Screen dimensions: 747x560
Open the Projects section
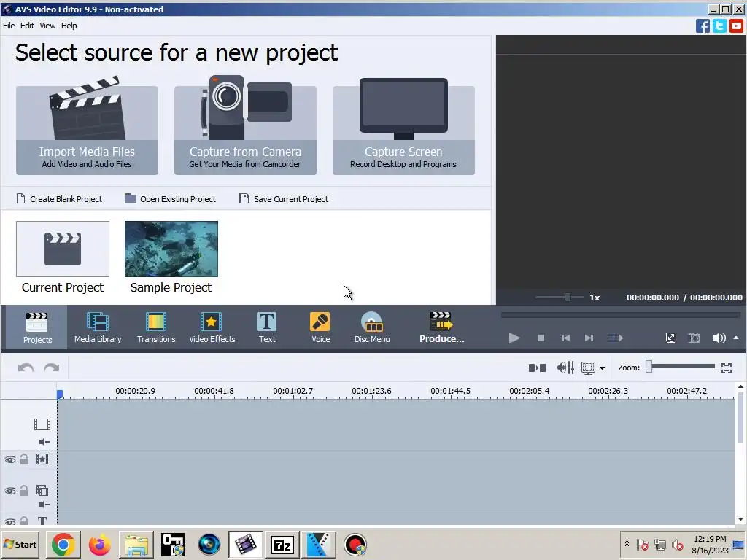coord(37,327)
